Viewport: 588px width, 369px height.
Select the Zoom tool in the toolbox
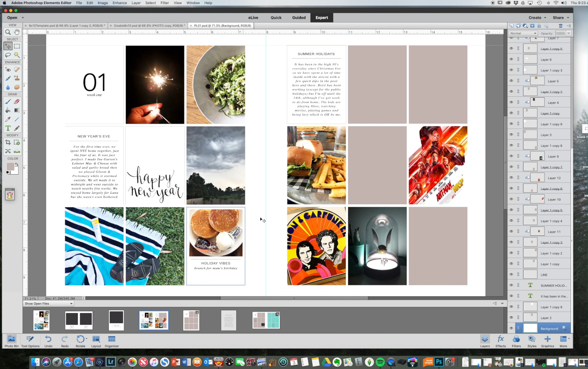[8, 32]
